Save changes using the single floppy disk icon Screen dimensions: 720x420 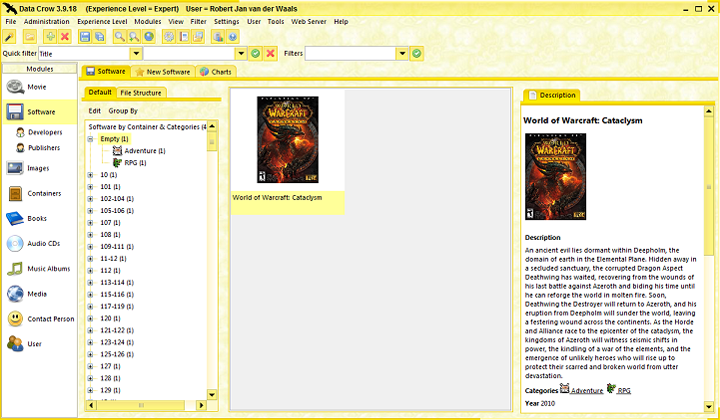(x=85, y=37)
